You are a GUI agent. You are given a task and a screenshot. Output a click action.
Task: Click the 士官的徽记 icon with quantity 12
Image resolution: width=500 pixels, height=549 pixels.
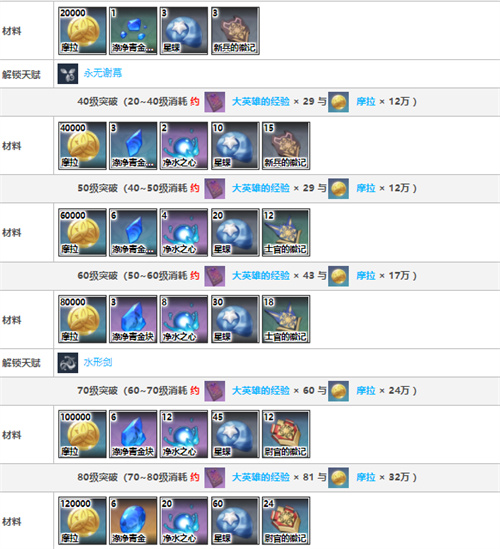pos(286,232)
